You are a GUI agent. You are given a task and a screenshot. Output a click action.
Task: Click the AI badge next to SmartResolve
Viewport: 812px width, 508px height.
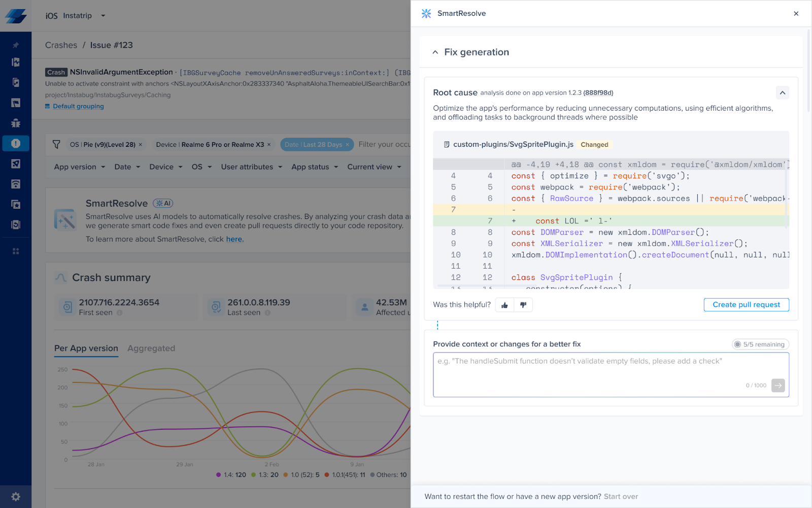pyautogui.click(x=163, y=203)
